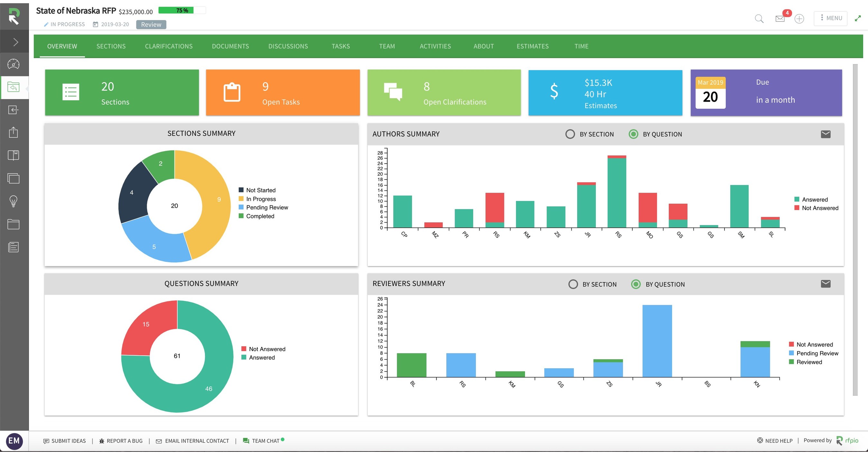Switch to the CLARIFICATIONS tab
Screen dimensions: 868x455
click(x=169, y=46)
